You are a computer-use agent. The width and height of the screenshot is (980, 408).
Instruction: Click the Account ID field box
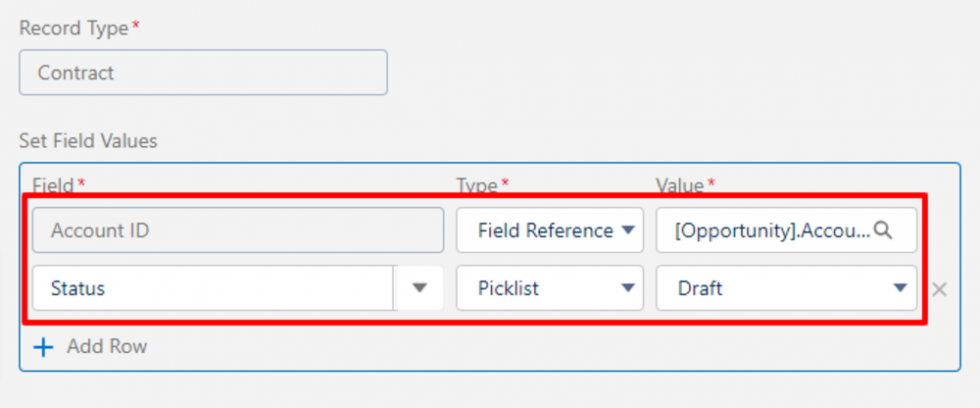pos(238,230)
